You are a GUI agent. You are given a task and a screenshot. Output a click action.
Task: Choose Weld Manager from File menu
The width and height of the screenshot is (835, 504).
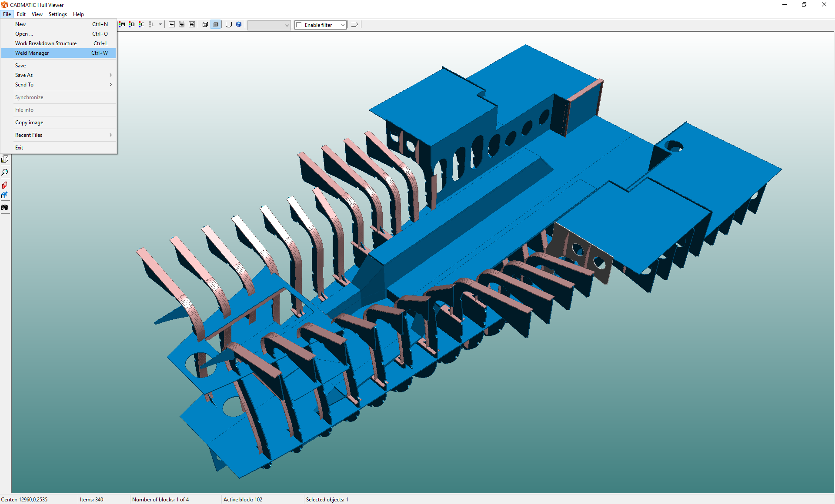(32, 53)
